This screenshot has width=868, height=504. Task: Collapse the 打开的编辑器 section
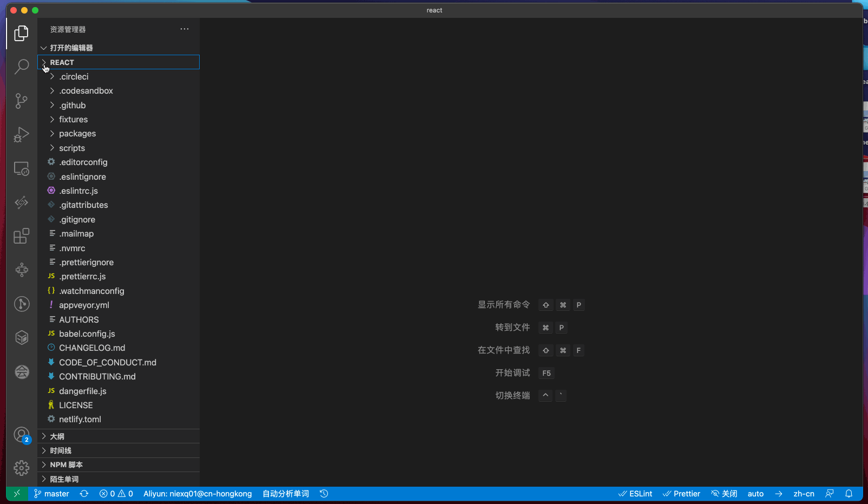point(119,48)
